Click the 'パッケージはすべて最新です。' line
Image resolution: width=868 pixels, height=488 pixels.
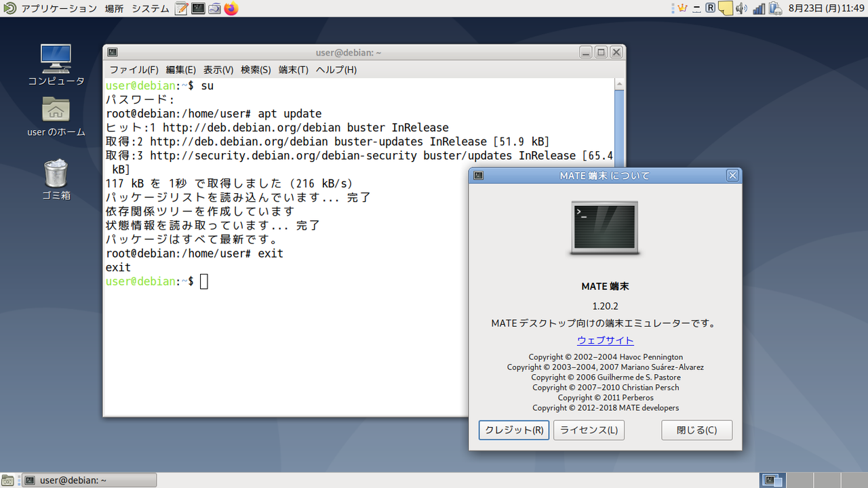[x=192, y=239]
